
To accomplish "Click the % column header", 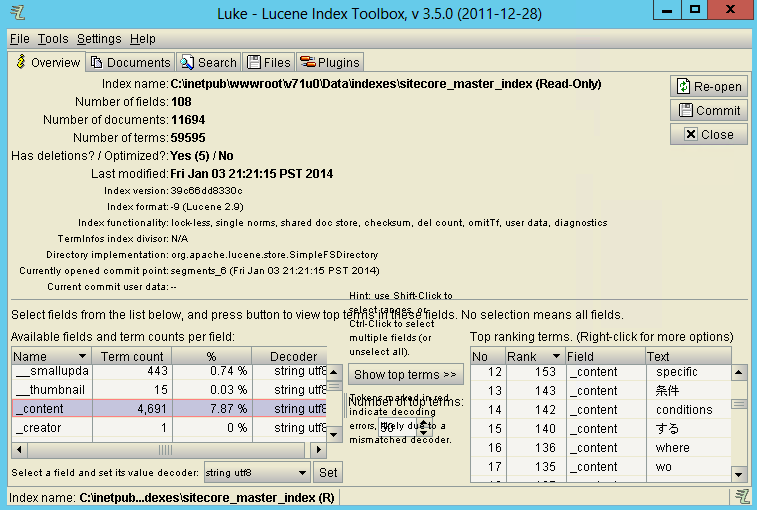I will (211, 356).
